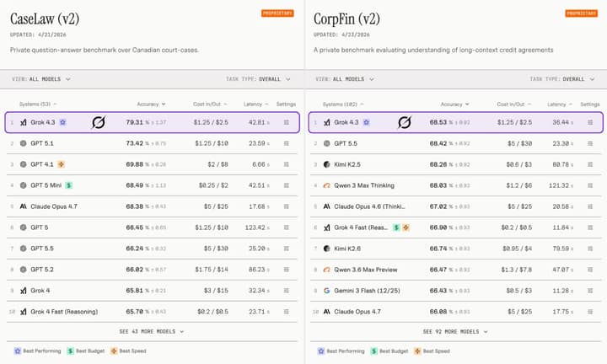607x364 pixels.
Task: Open settings for Grok 4.3 in CorpFin
Action: [590, 122]
